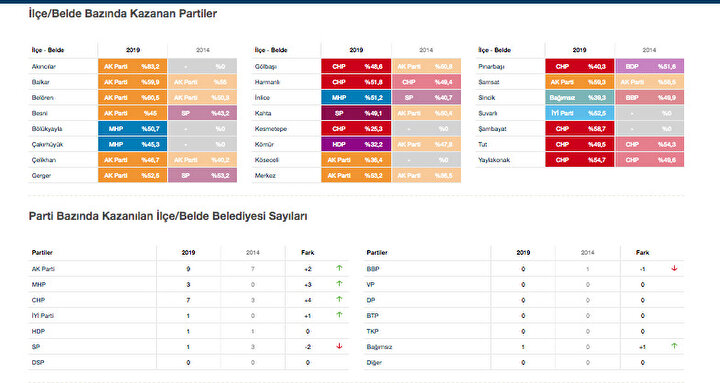Click the Gerger district name
Viewport: 720px width, 383px height.
(x=41, y=176)
